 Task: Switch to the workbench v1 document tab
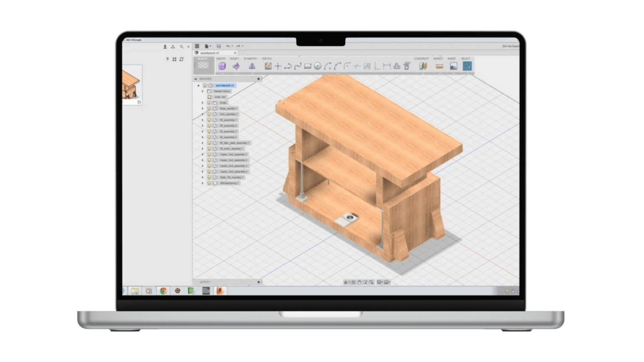coord(210,53)
